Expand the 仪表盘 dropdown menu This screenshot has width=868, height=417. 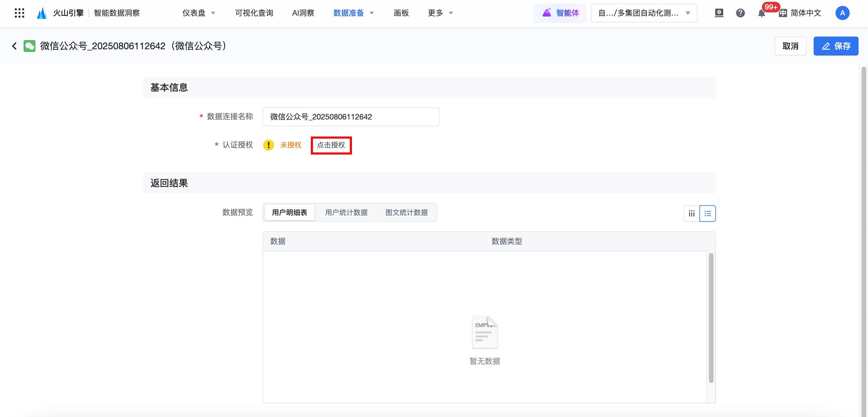pos(199,13)
